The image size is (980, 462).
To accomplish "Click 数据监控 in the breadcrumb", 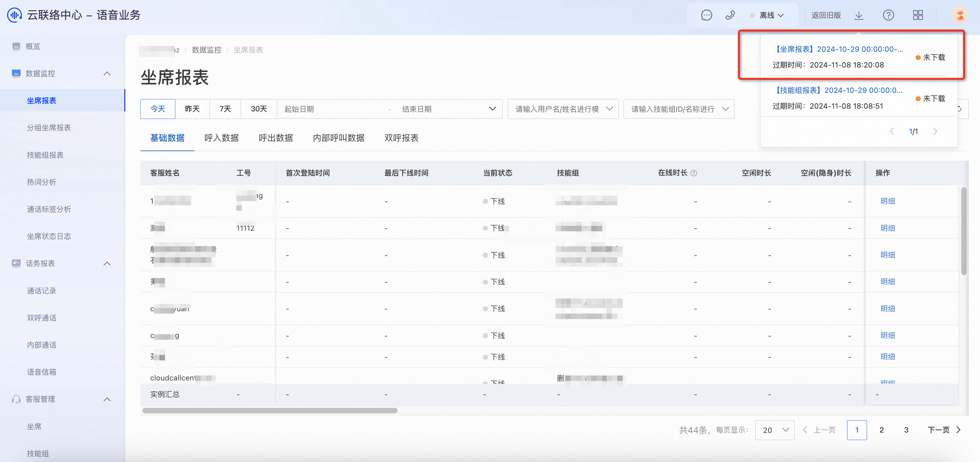I will [206, 50].
